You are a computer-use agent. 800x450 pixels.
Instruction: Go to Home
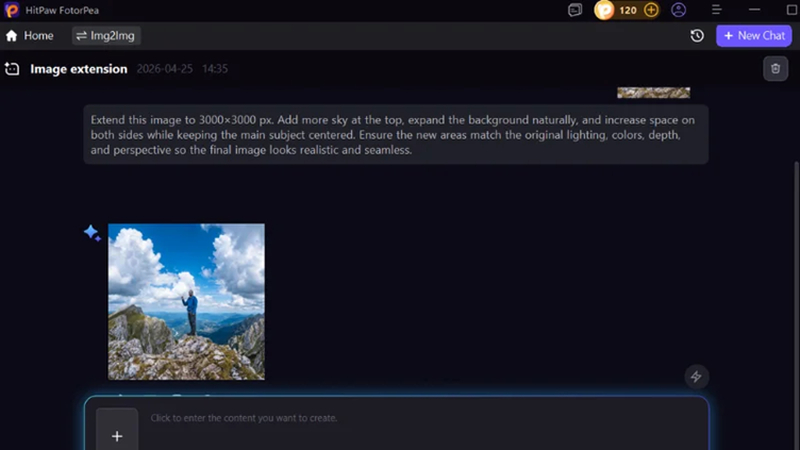coord(30,36)
